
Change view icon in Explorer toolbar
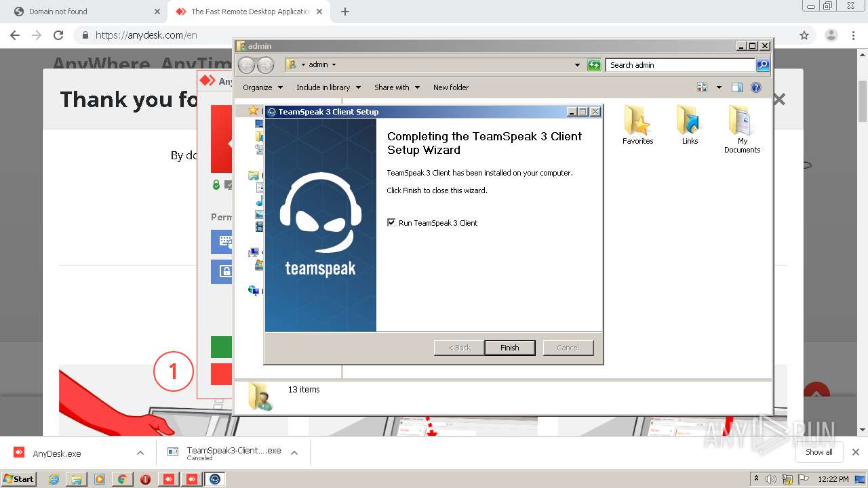pyautogui.click(x=703, y=87)
